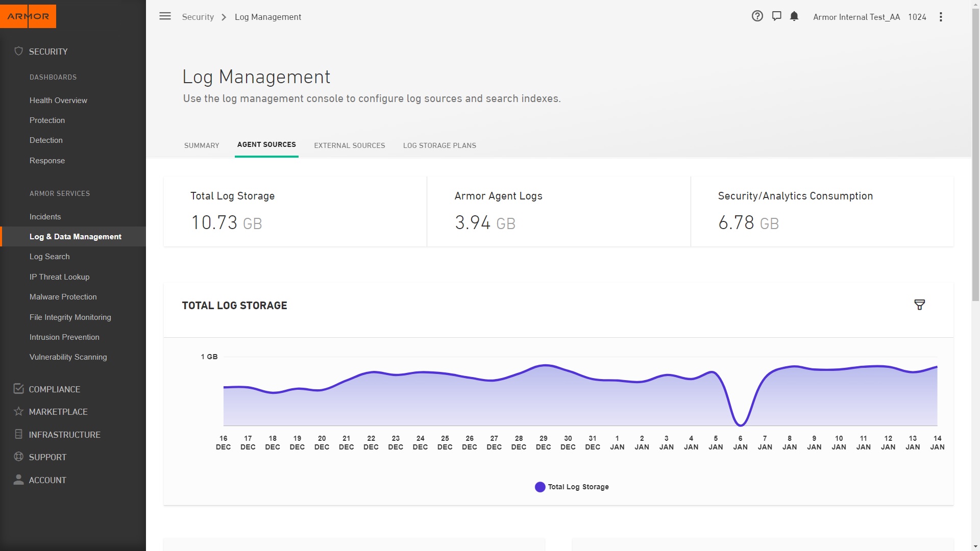The width and height of the screenshot is (980, 551).
Task: Click the hamburger menu icon
Action: [x=165, y=16]
